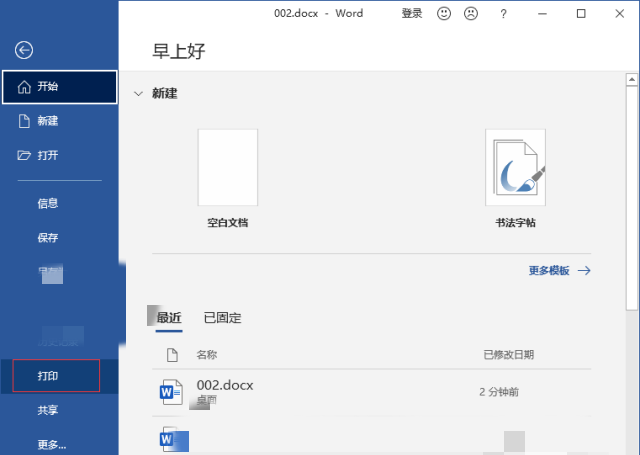The height and width of the screenshot is (455, 640).
Task: Click the back arrow to exit backstage
Action: point(24,51)
